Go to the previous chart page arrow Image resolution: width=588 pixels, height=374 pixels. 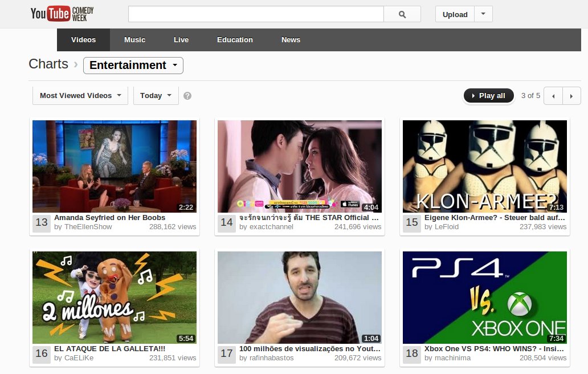(553, 96)
